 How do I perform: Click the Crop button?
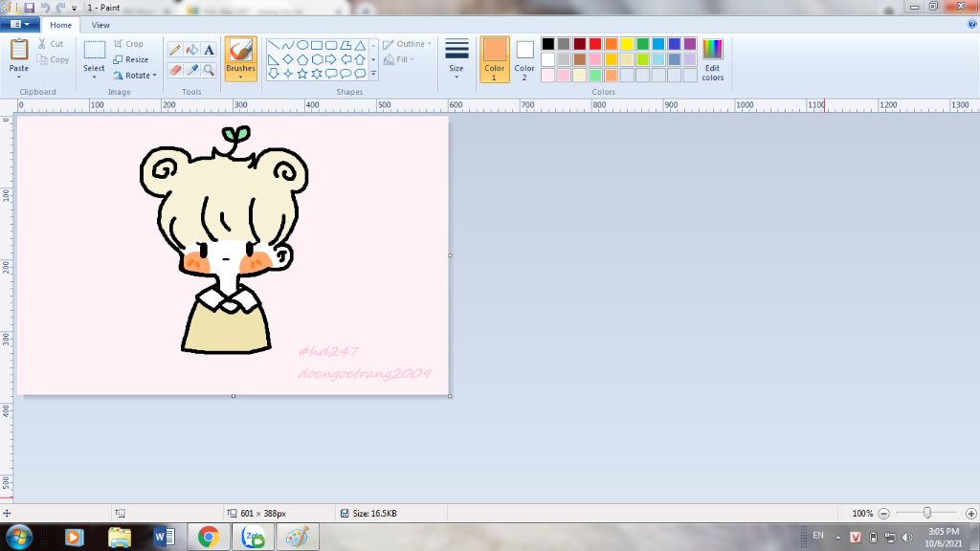129,44
